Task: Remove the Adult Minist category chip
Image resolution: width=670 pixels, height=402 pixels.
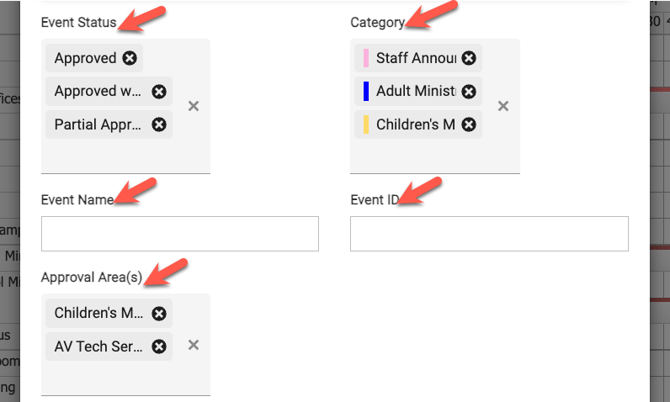Action: click(467, 91)
